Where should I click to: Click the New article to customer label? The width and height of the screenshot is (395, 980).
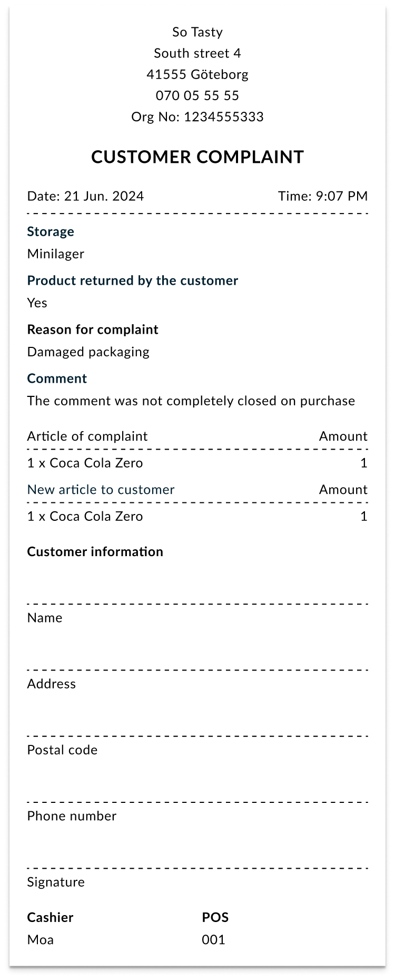tap(101, 489)
